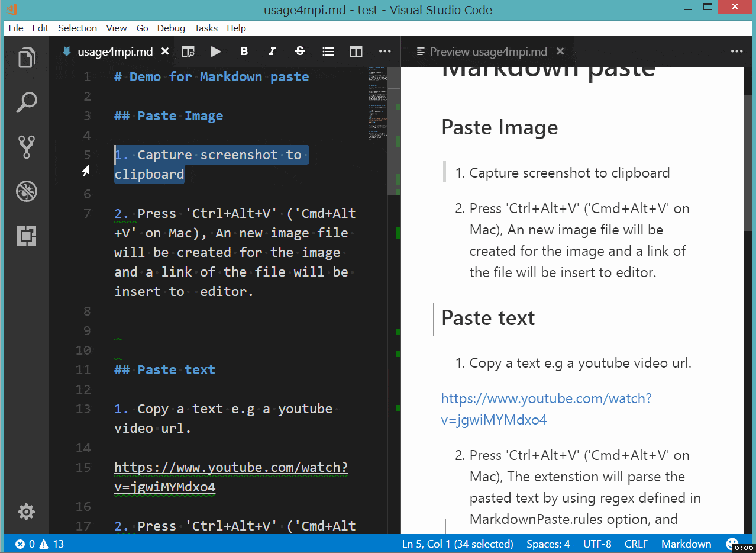Toggle bulleted list formatting

pos(328,52)
